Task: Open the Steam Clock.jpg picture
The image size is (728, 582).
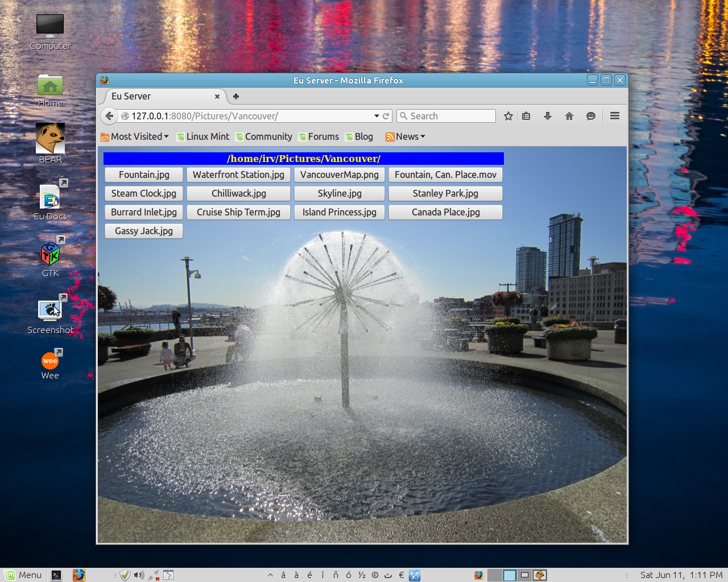Action: pyautogui.click(x=144, y=193)
